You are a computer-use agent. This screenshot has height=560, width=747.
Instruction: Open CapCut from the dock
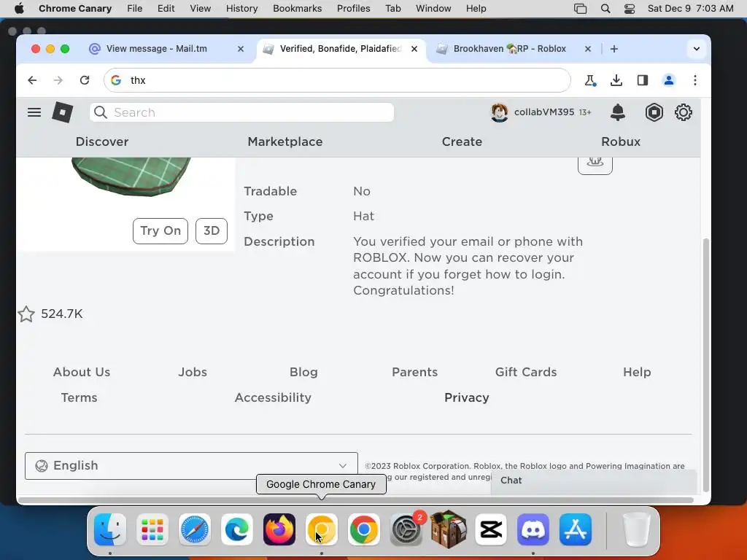(491, 529)
